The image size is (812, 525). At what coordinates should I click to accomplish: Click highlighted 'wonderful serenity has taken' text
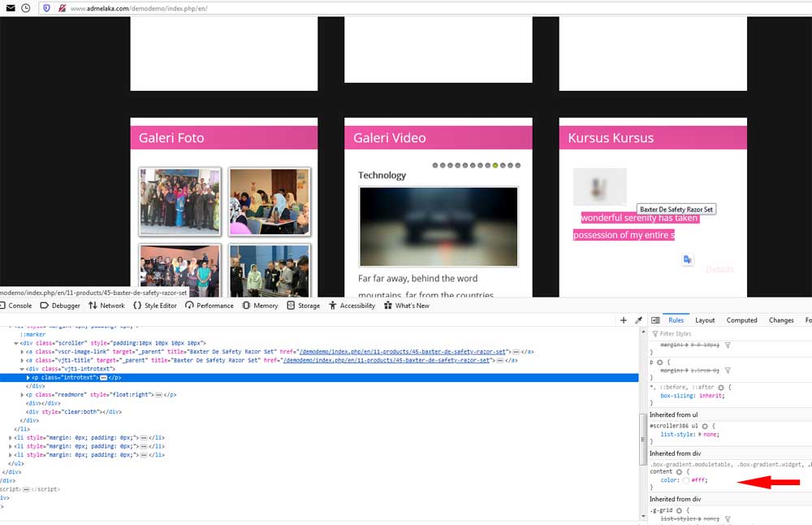pos(640,218)
